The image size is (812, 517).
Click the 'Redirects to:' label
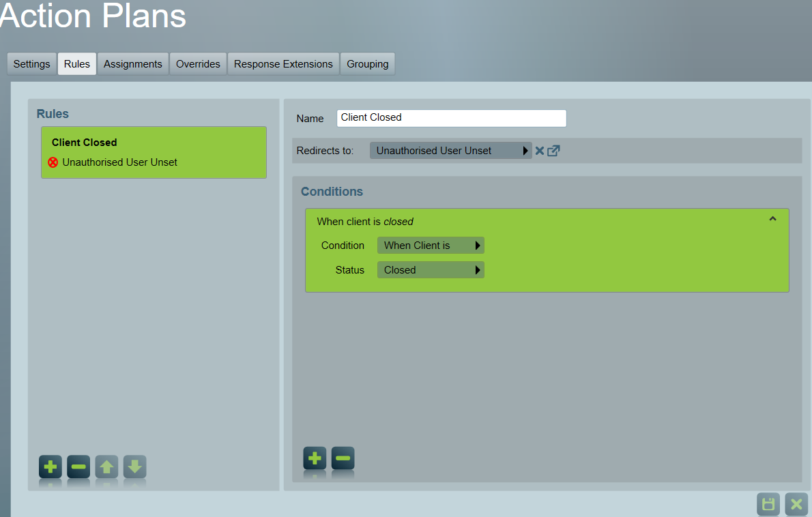tap(325, 151)
